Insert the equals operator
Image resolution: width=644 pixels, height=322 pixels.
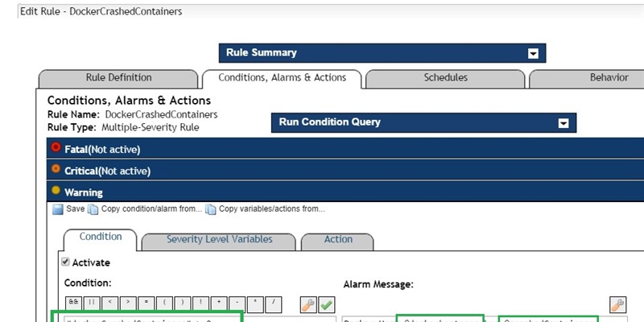pyautogui.click(x=147, y=303)
